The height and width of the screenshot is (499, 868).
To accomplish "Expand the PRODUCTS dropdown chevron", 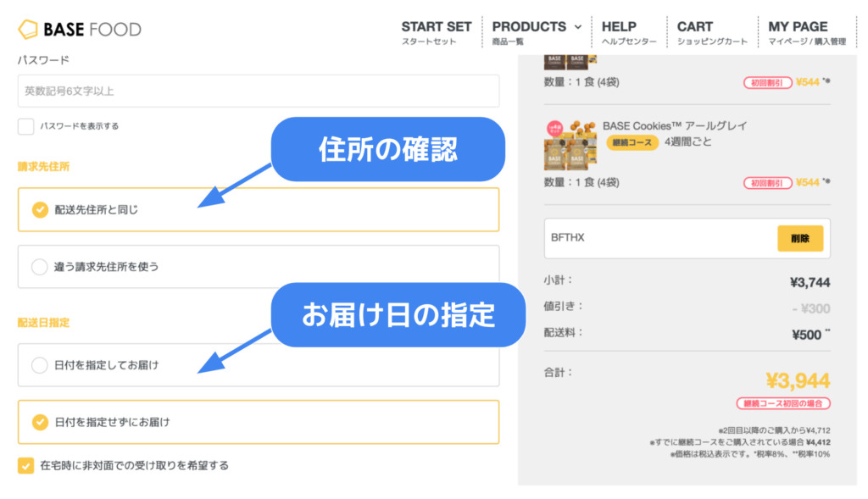I will pyautogui.click(x=578, y=26).
